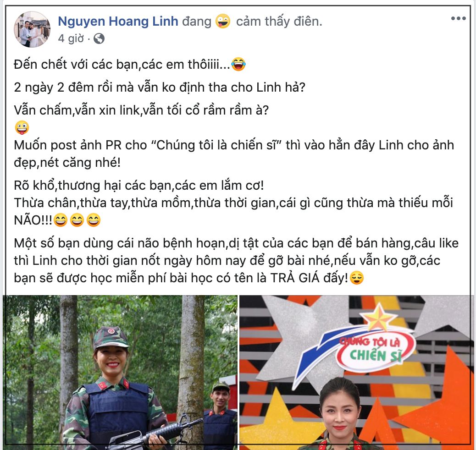
Task: Click the third grinning emoji after 'NÃO!!!'
Action: (x=94, y=220)
